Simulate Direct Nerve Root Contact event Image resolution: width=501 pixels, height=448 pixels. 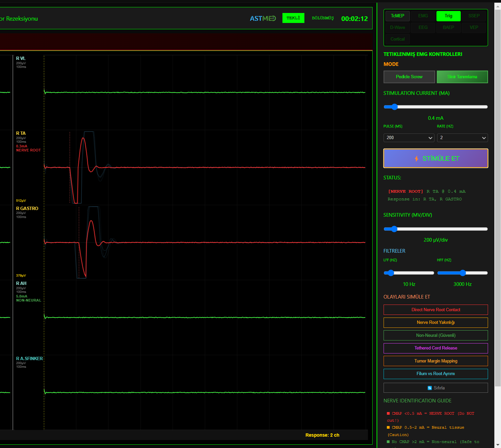(435, 310)
